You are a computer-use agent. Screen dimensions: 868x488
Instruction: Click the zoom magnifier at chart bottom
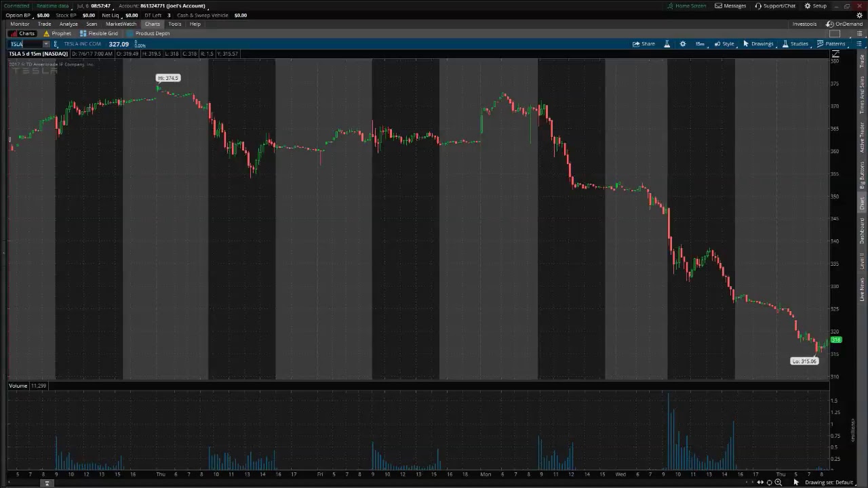(778, 483)
